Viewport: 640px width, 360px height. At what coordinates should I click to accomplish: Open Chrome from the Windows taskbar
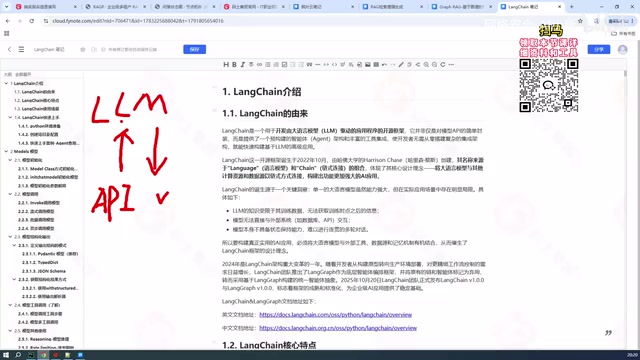point(43,355)
